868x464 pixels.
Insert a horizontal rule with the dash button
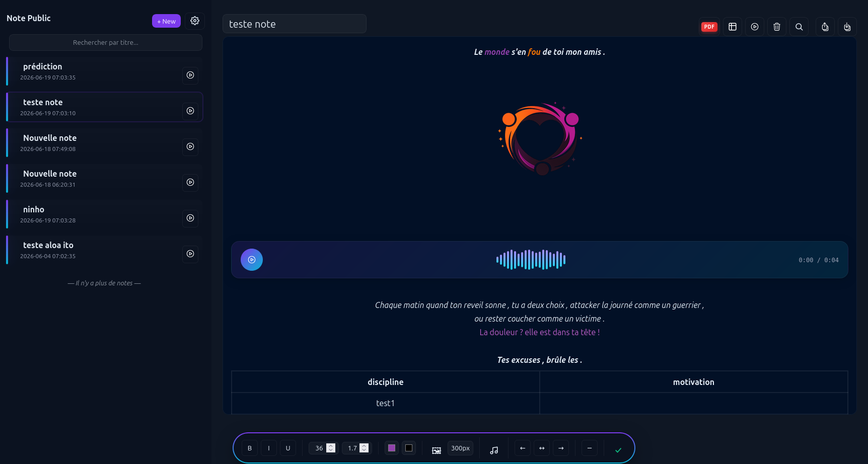(590, 448)
